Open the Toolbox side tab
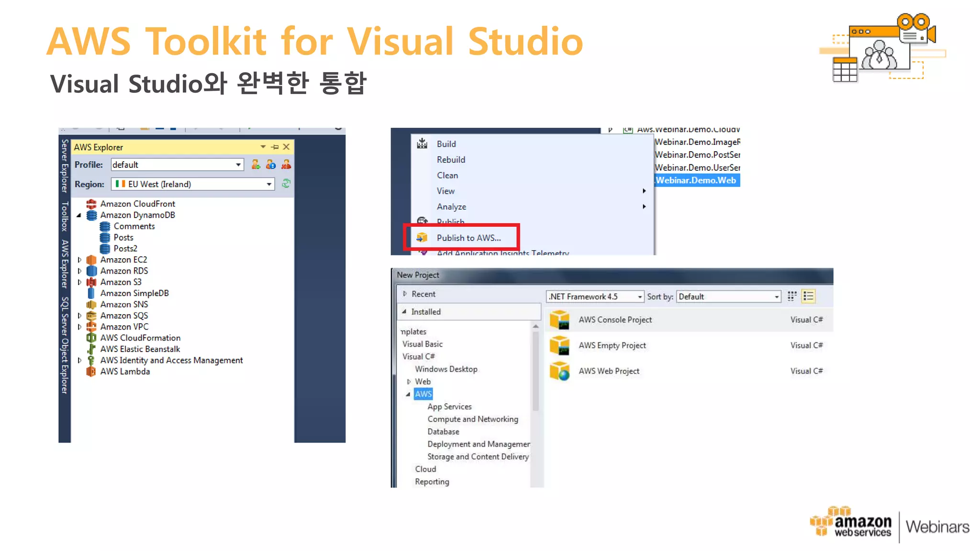Screen dimensions: 980x551 65,216
